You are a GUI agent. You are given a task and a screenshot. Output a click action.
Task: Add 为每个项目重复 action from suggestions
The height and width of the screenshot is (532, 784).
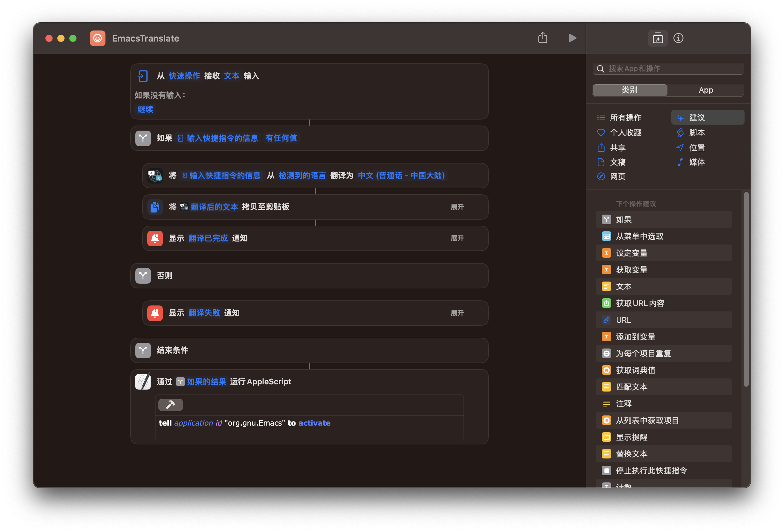pos(664,353)
